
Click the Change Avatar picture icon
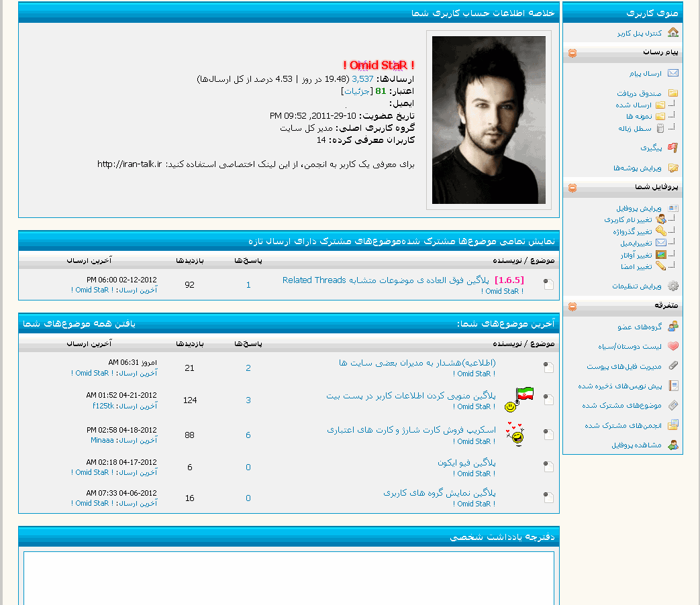pos(660,255)
